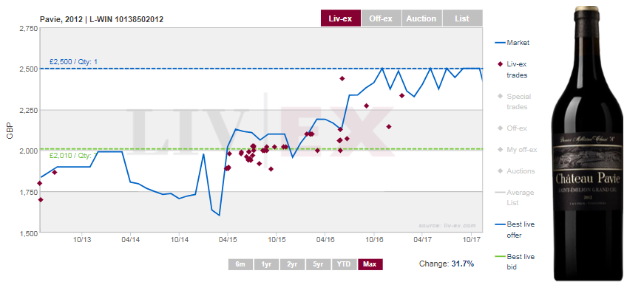Image resolution: width=644 pixels, height=296 pixels.
Task: Click the GBP axis title
Action: 10,131
